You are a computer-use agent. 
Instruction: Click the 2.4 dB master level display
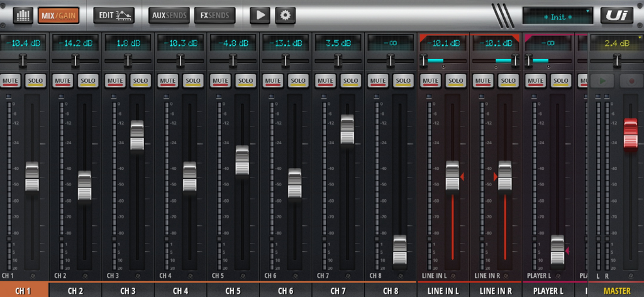616,43
